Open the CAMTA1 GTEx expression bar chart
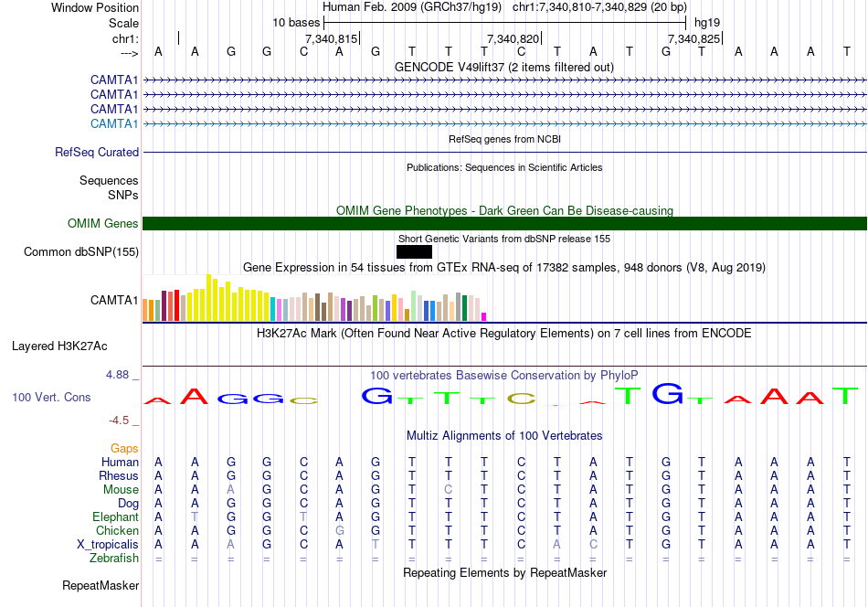The height and width of the screenshot is (607, 868). 314,298
